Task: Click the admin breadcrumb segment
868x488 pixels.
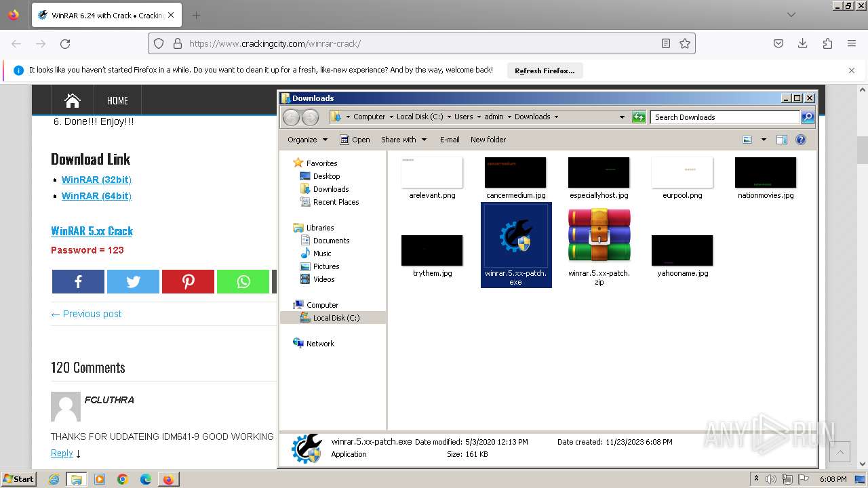Action: pyautogui.click(x=494, y=117)
